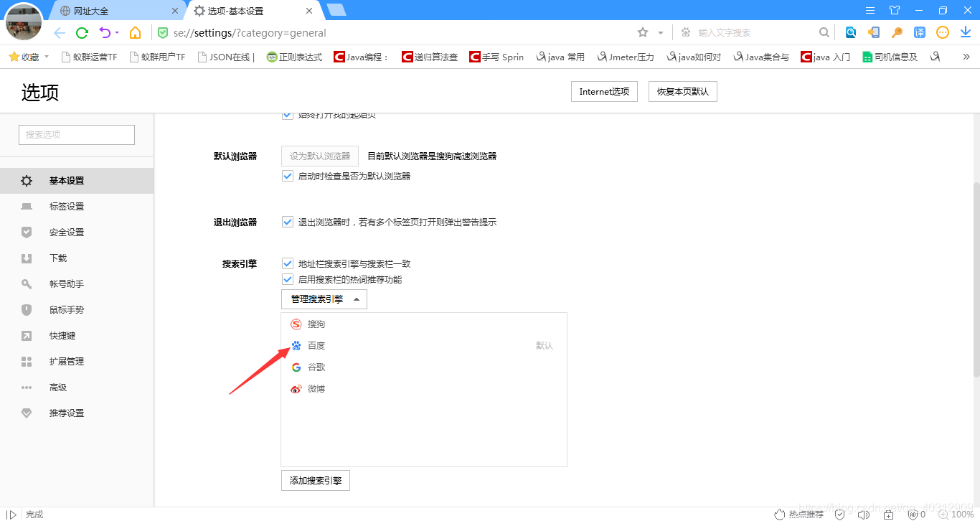
Task: Click the Internet选项 button
Action: tap(603, 91)
